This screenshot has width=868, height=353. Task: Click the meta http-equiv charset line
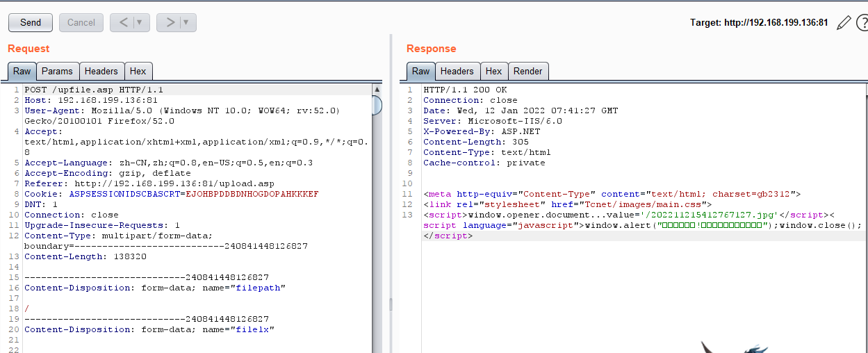(612, 194)
